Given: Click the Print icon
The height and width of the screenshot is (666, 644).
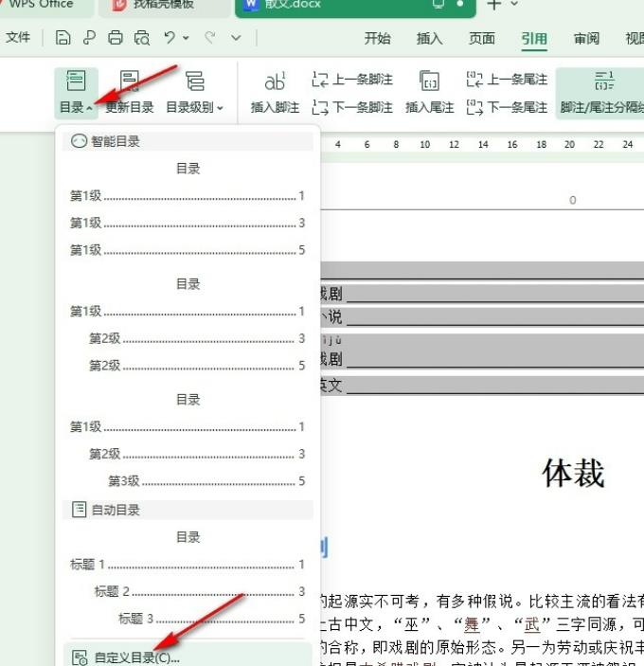Looking at the screenshot, I should [115, 38].
